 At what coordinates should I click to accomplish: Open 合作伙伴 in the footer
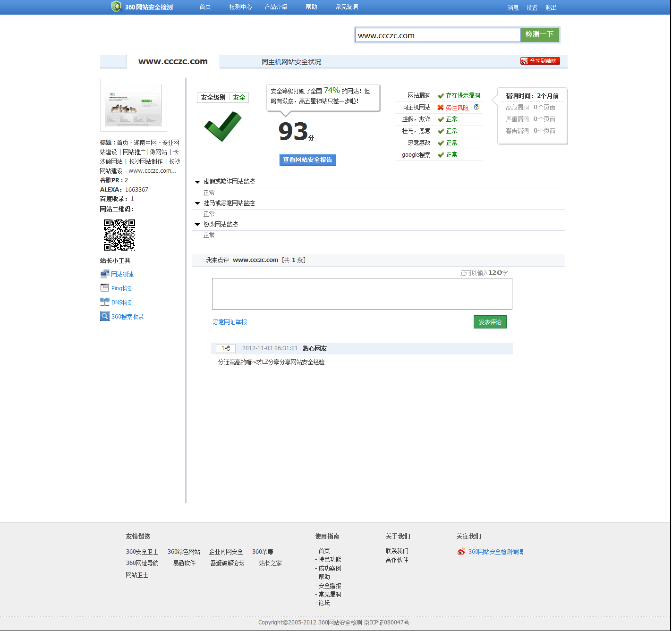(397, 560)
